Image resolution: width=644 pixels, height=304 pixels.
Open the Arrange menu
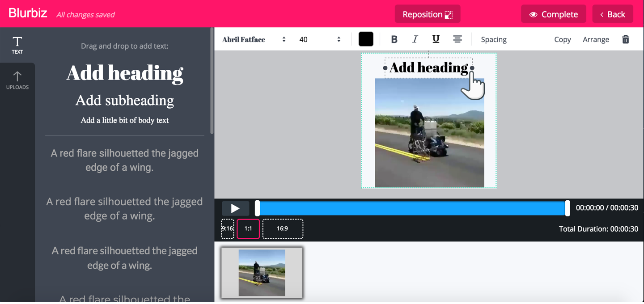(x=596, y=39)
